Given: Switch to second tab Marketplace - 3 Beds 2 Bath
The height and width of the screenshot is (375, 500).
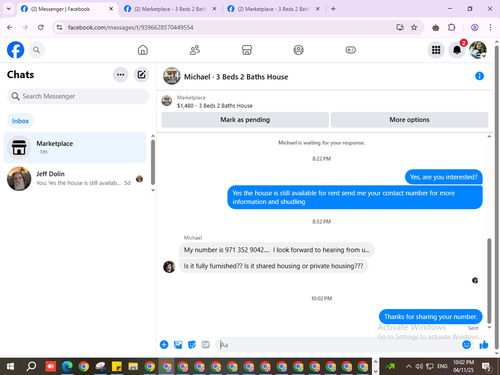Looking at the screenshot, I should 170,9.
